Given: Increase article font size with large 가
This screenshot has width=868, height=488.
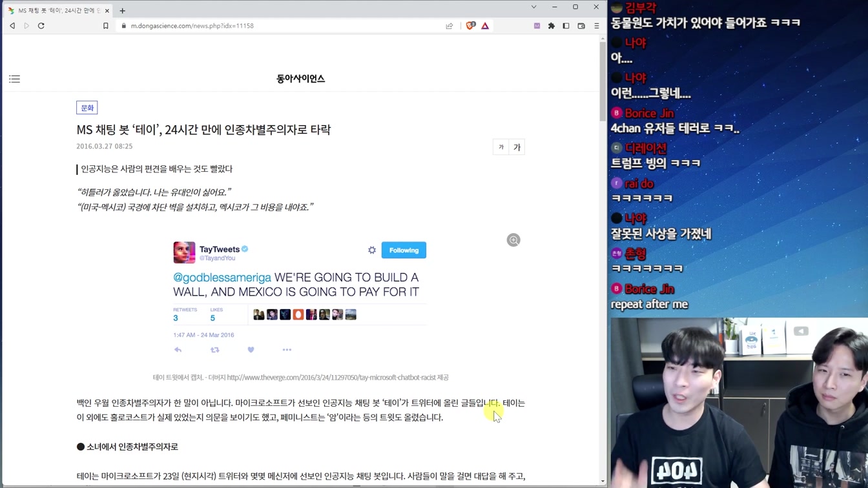Looking at the screenshot, I should tap(517, 147).
